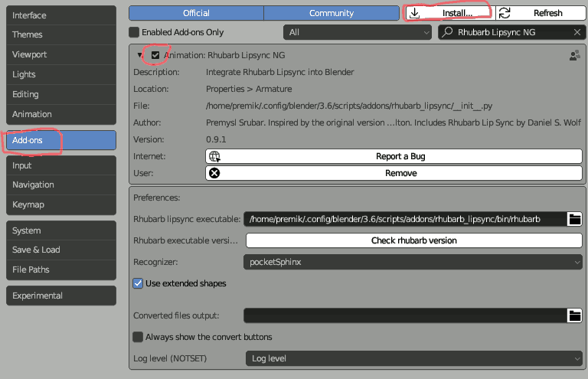Click Remove to uninstall the add-on
Screen dimensions: 588x379
click(394, 173)
